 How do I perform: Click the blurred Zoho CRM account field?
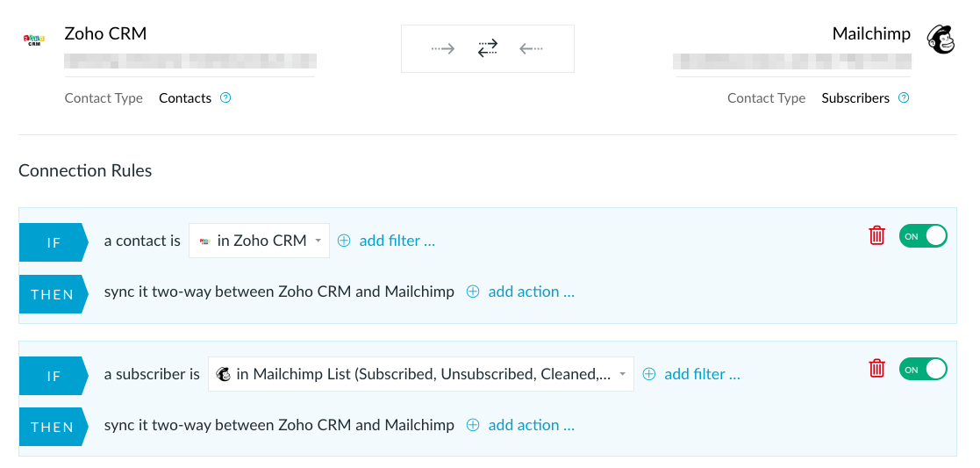point(190,61)
